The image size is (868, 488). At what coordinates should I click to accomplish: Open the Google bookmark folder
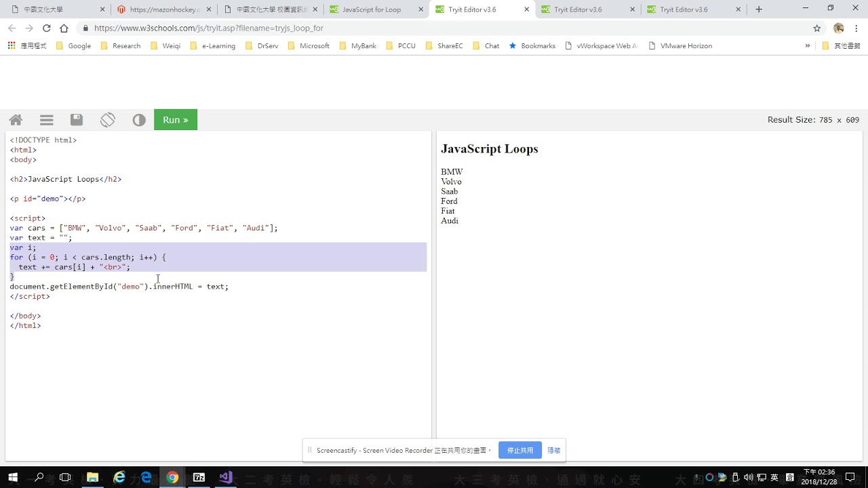[x=73, y=46]
